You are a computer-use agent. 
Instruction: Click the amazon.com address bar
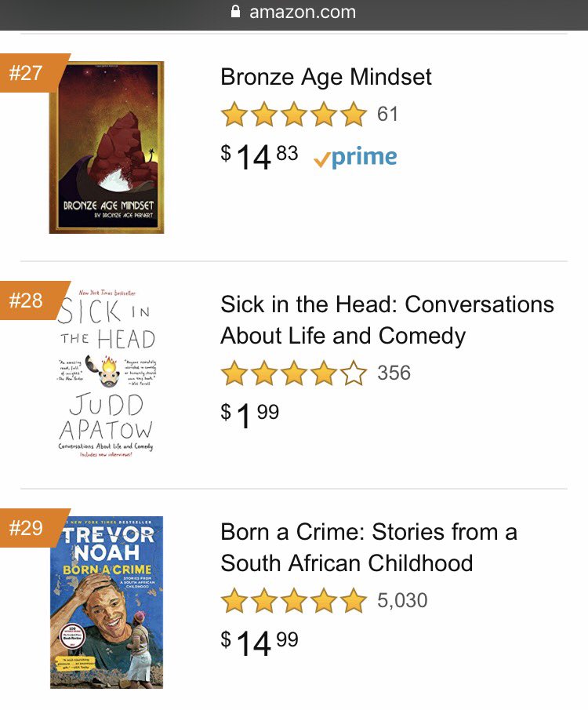302,13
